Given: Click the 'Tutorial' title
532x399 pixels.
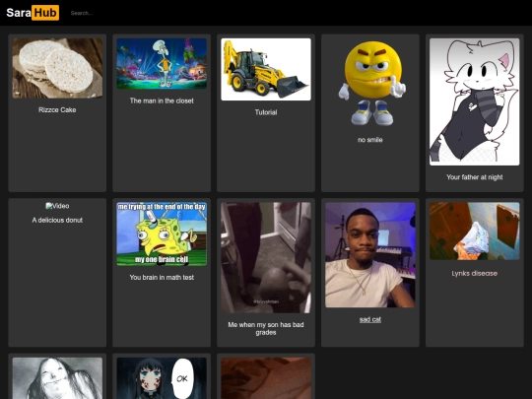Looking at the screenshot, I should click(266, 112).
